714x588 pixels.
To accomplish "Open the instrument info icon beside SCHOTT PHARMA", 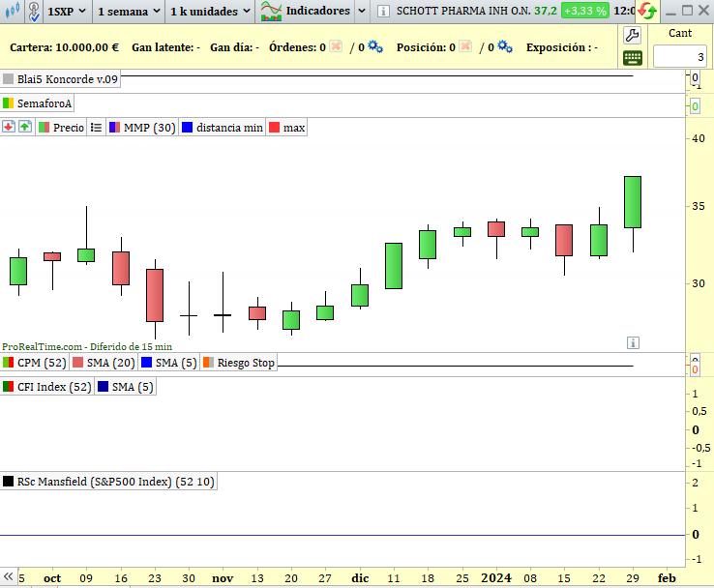I will point(383,11).
